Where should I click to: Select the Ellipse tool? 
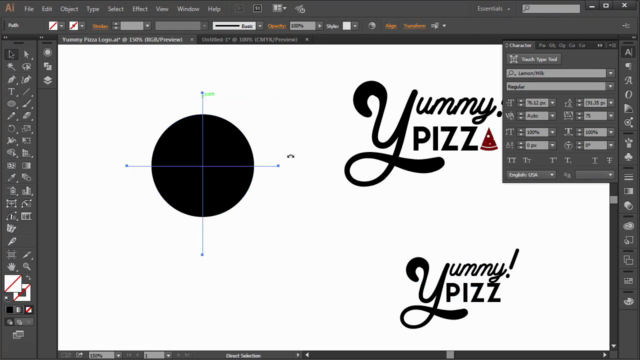(11, 104)
